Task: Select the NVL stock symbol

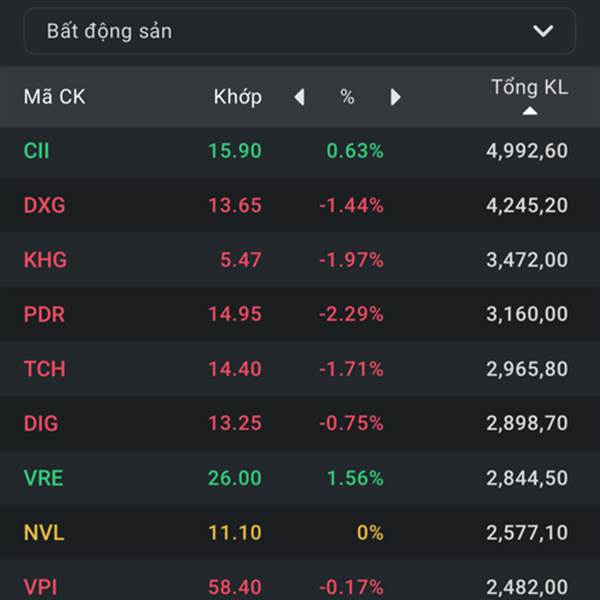Action: tap(43, 532)
